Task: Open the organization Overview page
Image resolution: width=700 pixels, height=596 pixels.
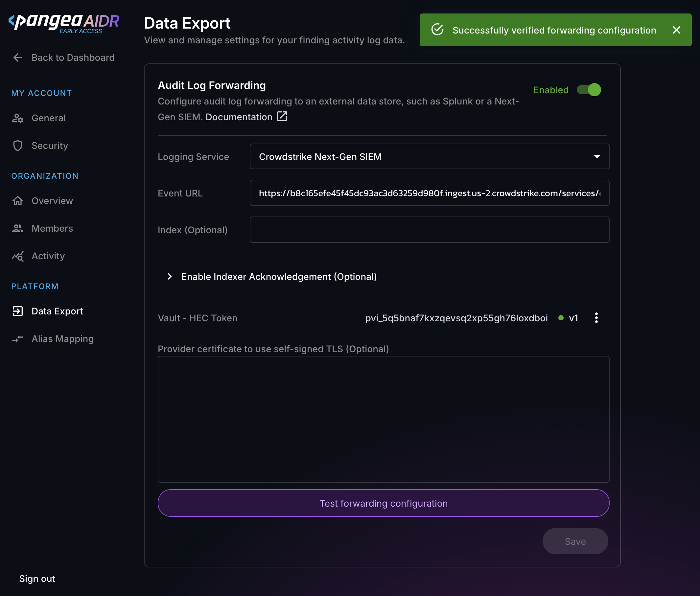Action: 52,201
